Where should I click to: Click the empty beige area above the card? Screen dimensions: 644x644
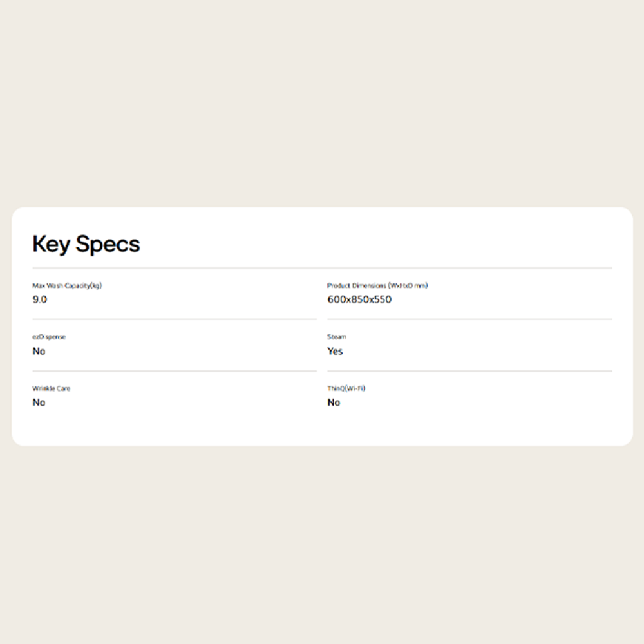coord(322,103)
